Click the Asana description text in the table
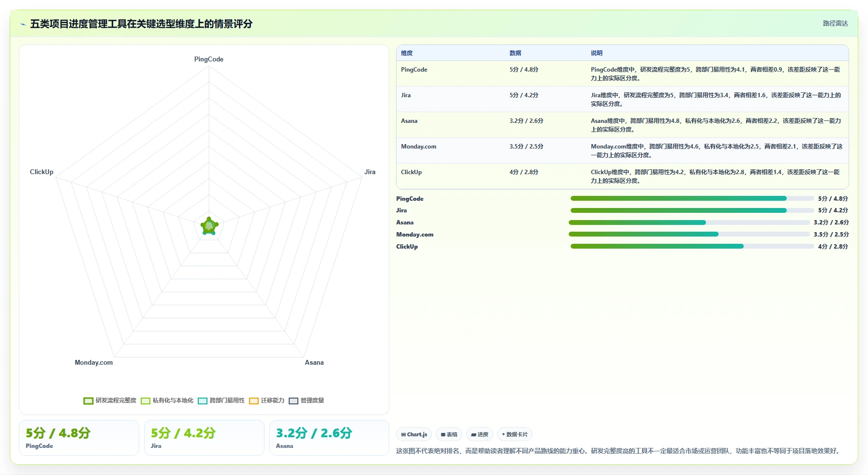868x475 pixels. 716,125
